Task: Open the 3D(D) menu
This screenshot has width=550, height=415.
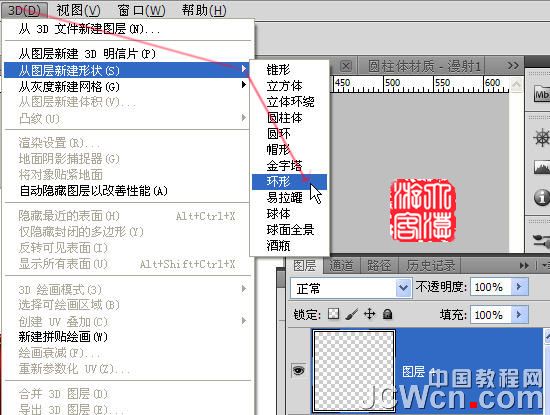Action: tap(24, 10)
